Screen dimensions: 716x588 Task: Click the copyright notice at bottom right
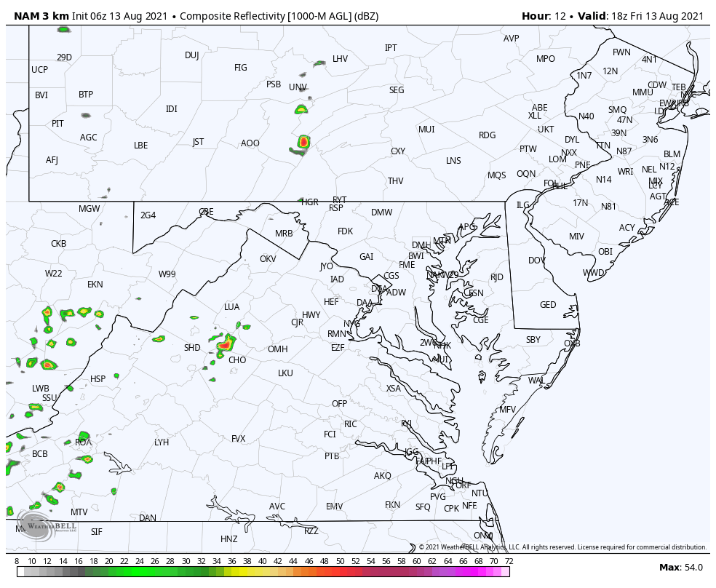pyautogui.click(x=561, y=547)
